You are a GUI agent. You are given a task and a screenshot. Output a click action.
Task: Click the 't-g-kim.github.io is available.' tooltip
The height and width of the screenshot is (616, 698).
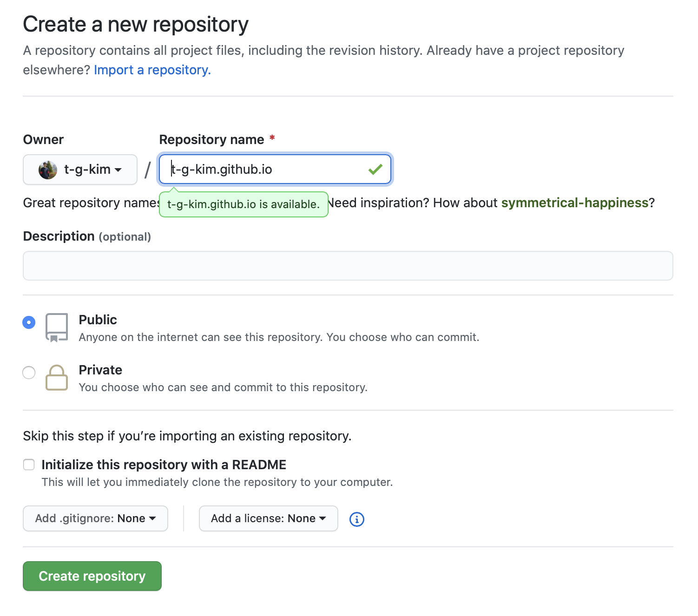(244, 204)
